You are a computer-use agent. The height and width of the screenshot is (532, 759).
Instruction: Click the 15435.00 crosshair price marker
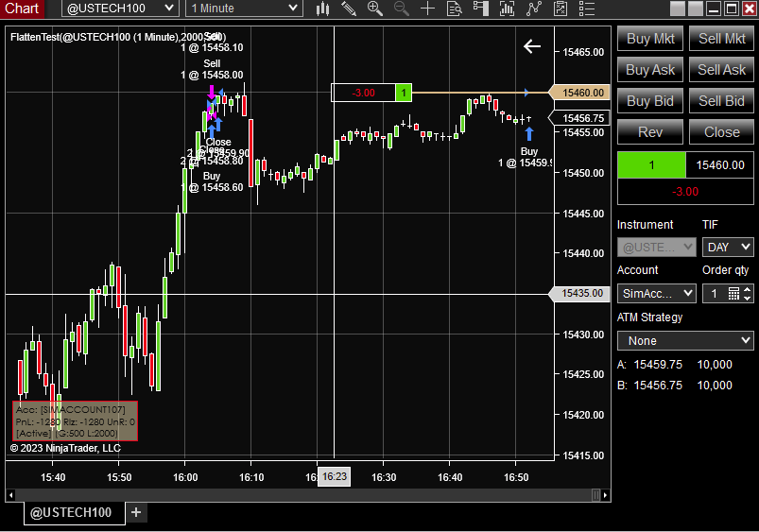click(x=580, y=293)
